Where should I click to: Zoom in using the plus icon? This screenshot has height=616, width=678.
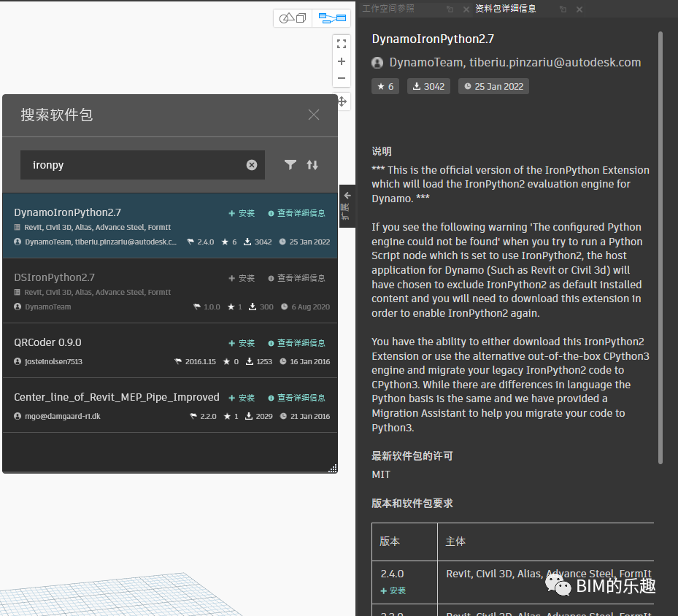coord(341,61)
